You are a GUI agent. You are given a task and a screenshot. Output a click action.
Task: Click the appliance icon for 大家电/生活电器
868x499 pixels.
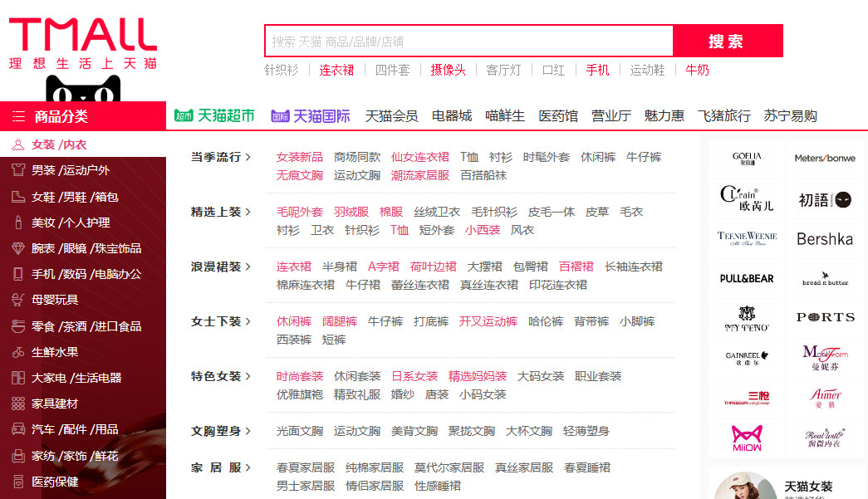coord(18,378)
